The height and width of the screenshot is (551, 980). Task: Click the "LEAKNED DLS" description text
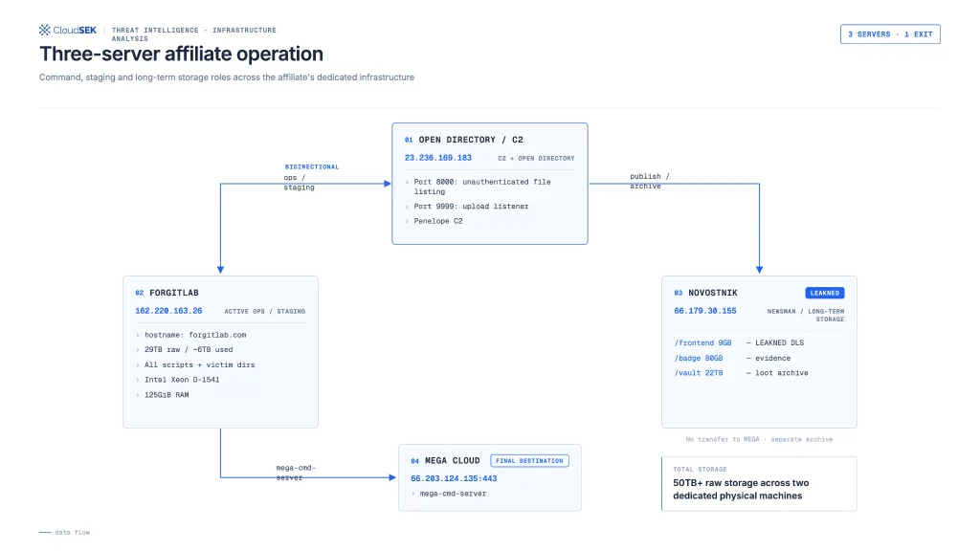click(779, 343)
